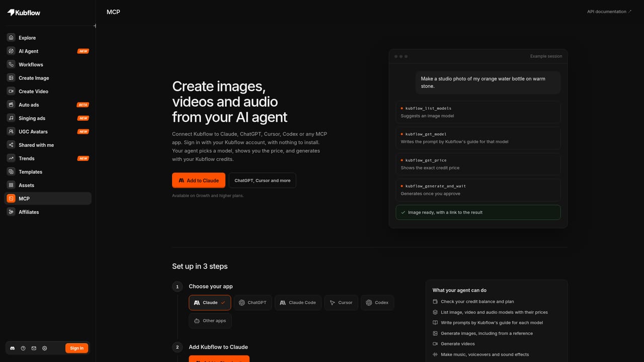644x362 pixels.
Task: Open the mail envelope icon
Action: (x=34, y=348)
